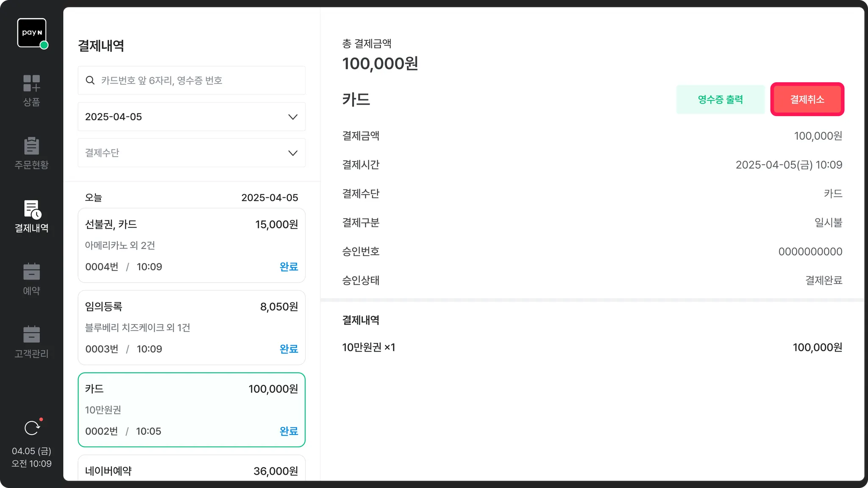The width and height of the screenshot is (868, 488).
Task: Open the 네이버예약 36,000원 transaction
Action: coord(191,469)
